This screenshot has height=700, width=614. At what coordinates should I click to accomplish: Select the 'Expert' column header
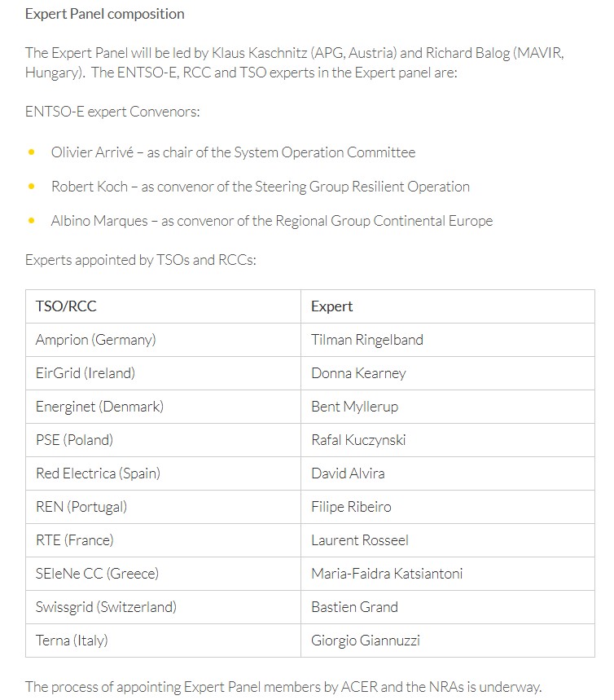click(332, 306)
